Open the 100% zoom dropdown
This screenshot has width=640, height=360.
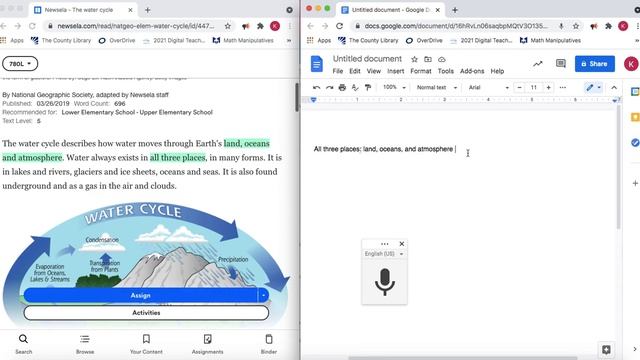(394, 87)
